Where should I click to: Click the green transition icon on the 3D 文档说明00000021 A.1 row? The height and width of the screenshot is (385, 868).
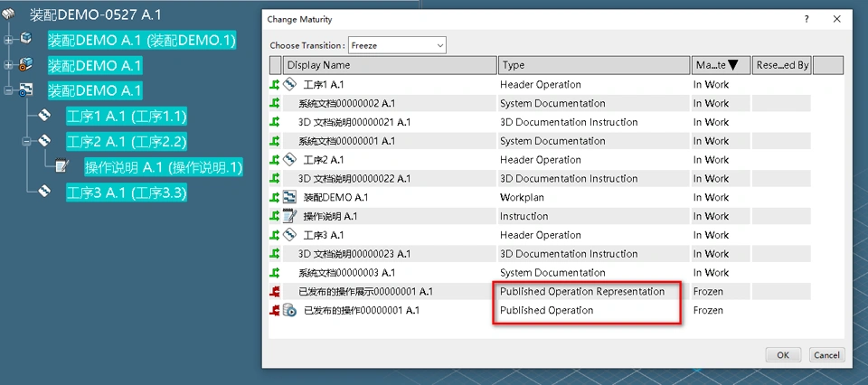click(275, 122)
